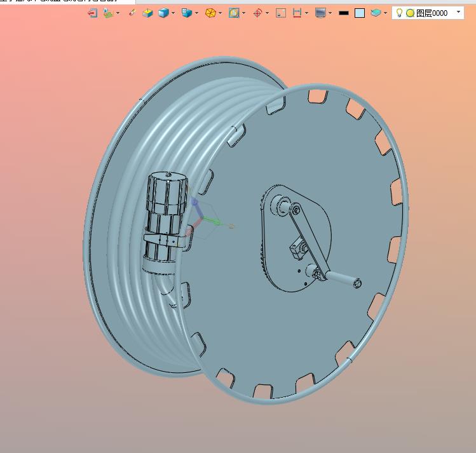This screenshot has width=476, height=453.
Task: Expand the monitor display dropdown arrow
Action: 330,13
